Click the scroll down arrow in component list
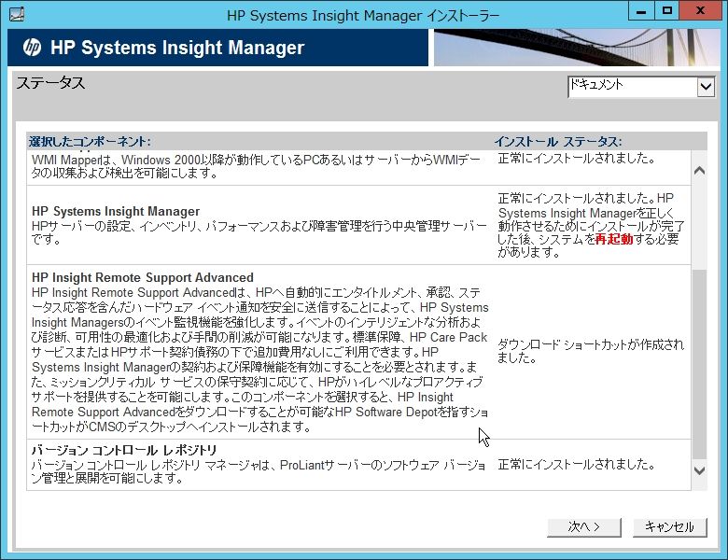 (700, 470)
